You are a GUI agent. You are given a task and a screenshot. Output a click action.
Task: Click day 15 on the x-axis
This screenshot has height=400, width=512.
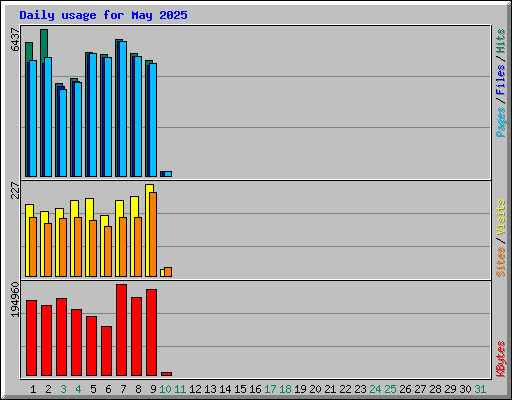coord(240,389)
